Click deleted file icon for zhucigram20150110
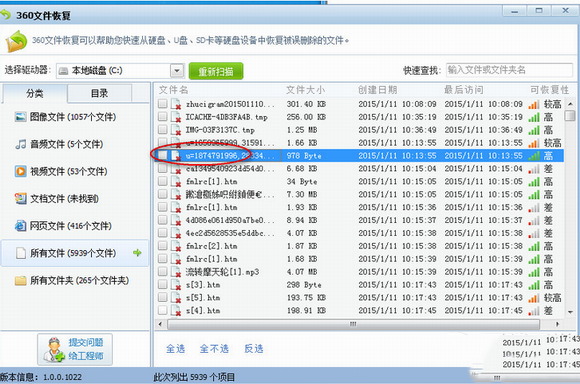 click(x=176, y=104)
